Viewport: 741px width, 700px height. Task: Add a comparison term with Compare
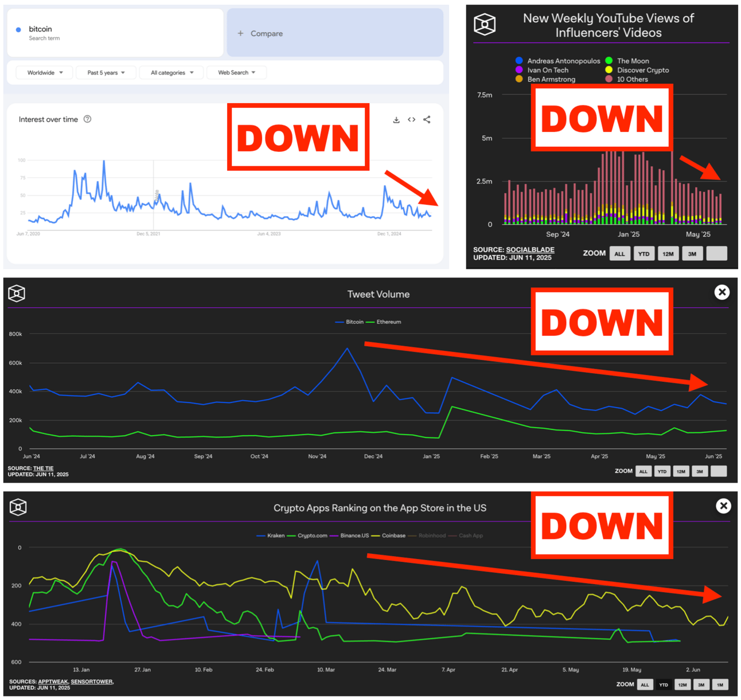[335, 33]
